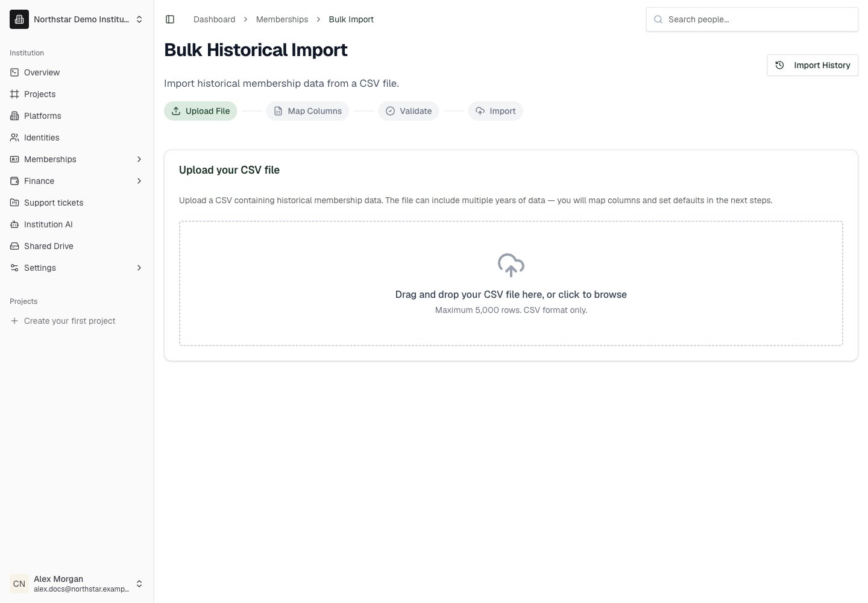Open Support tickets in the sidebar
Screen dimensions: 868x603
click(x=77, y=203)
